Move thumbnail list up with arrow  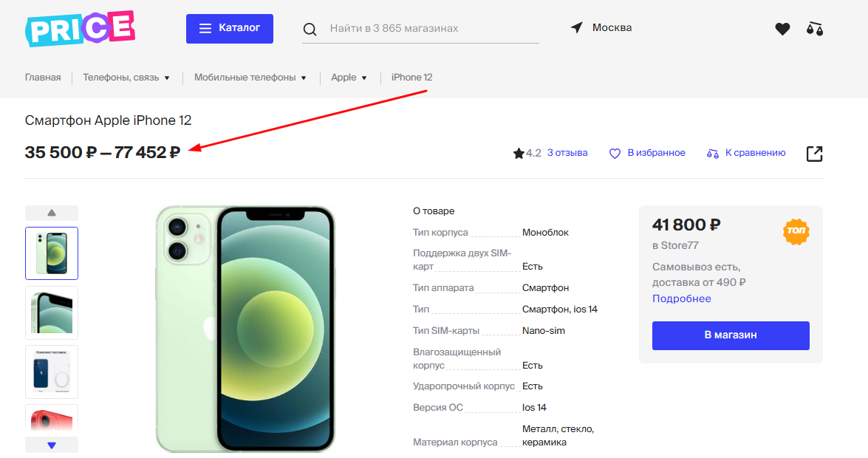(52, 213)
